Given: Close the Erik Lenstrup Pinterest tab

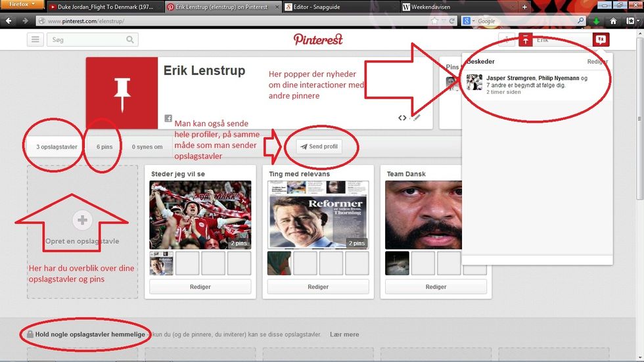Looking at the screenshot, I should [x=277, y=7].
